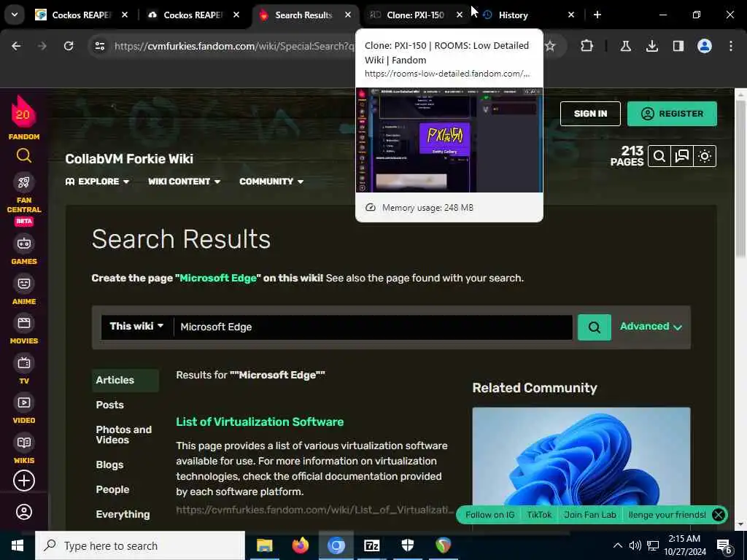Screen dimensions: 747x560
Task: Open a new browser tab
Action: coord(597,15)
